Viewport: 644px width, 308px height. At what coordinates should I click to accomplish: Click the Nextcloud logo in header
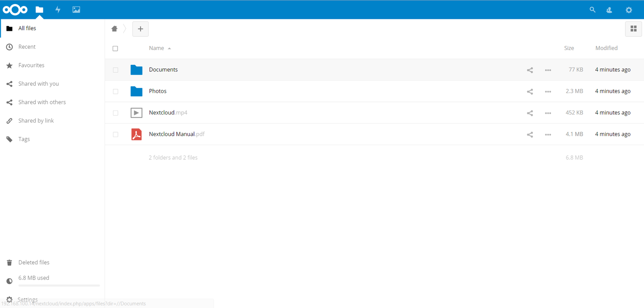coord(15,10)
